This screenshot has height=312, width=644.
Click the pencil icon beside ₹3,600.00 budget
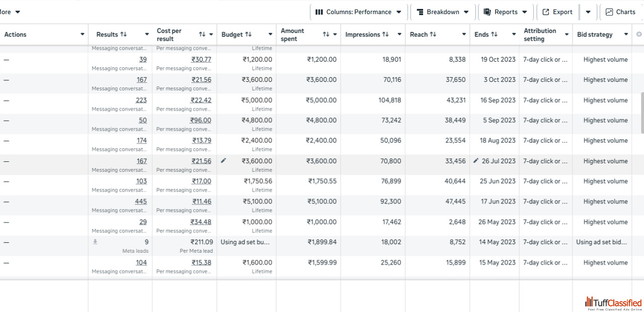pos(223,161)
